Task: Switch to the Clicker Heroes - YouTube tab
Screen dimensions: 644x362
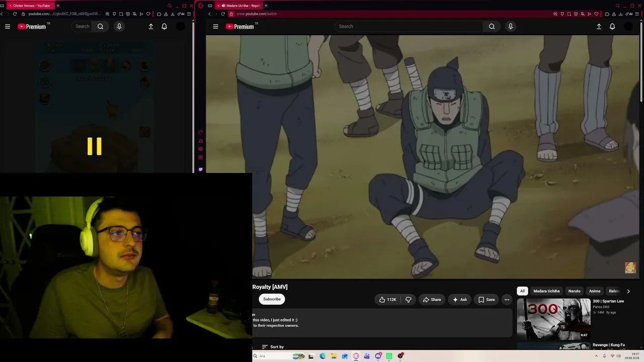Action: (x=30, y=6)
